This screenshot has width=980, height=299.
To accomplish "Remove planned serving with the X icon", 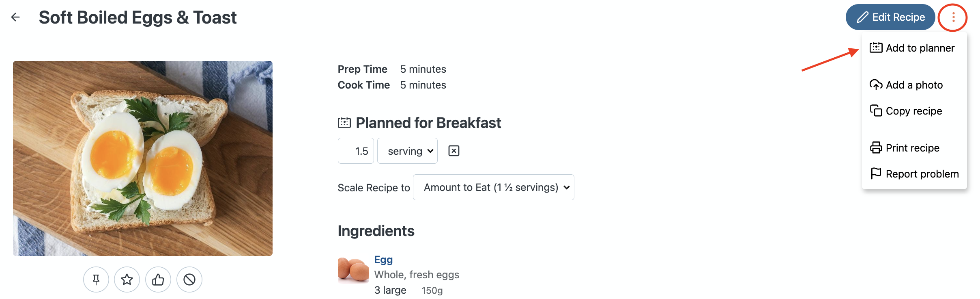I will tap(454, 151).
